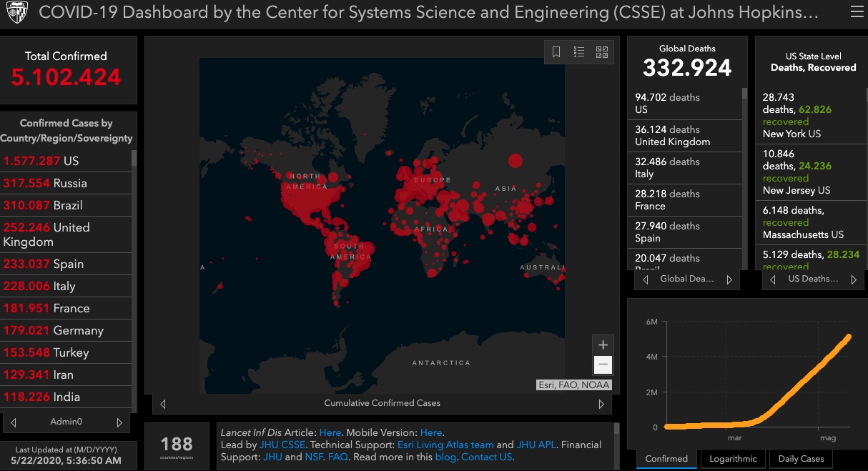
Task: Open the hamburger menu in header
Action: [857, 12]
